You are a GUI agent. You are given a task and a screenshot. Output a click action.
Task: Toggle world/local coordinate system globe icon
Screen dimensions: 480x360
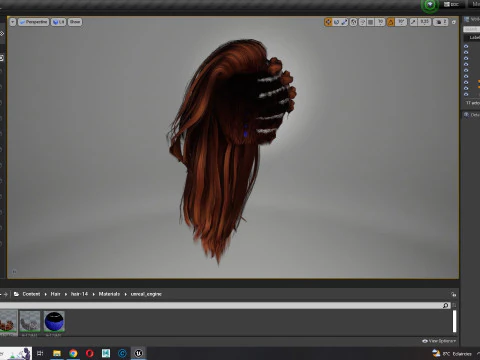click(x=353, y=22)
